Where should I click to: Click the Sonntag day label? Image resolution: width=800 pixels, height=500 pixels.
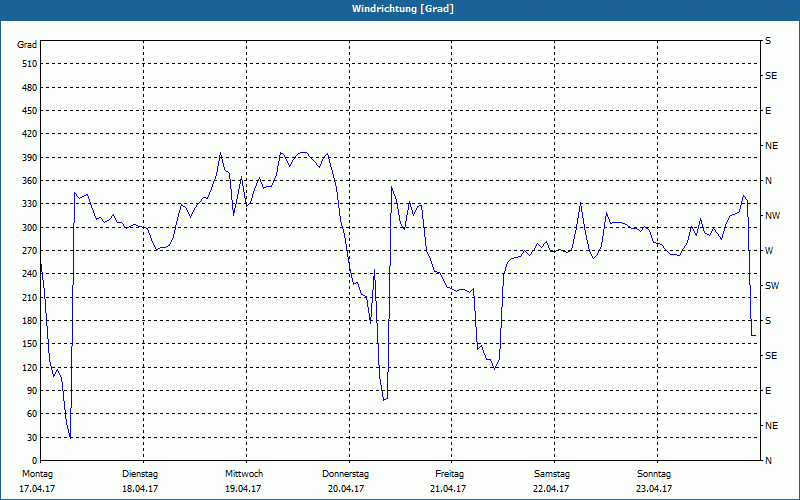pos(654,474)
